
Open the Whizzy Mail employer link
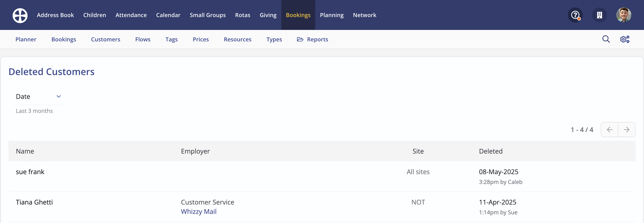click(x=199, y=212)
